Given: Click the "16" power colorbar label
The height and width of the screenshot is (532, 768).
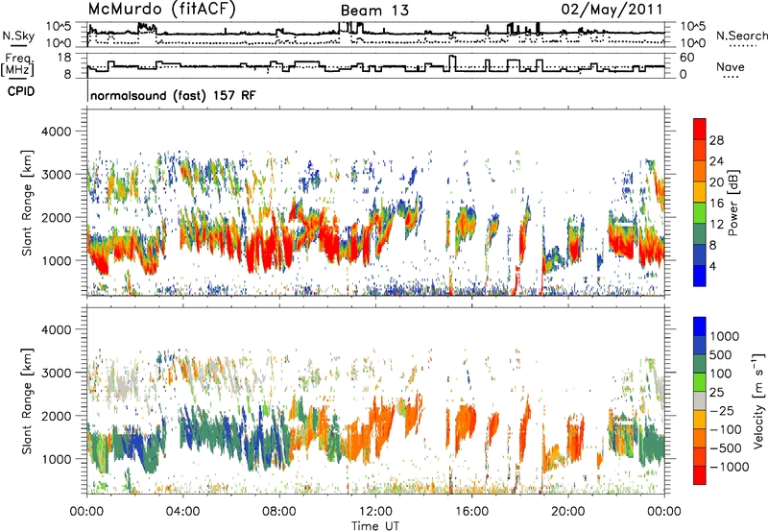Looking at the screenshot, I should pyautogui.click(x=716, y=204).
